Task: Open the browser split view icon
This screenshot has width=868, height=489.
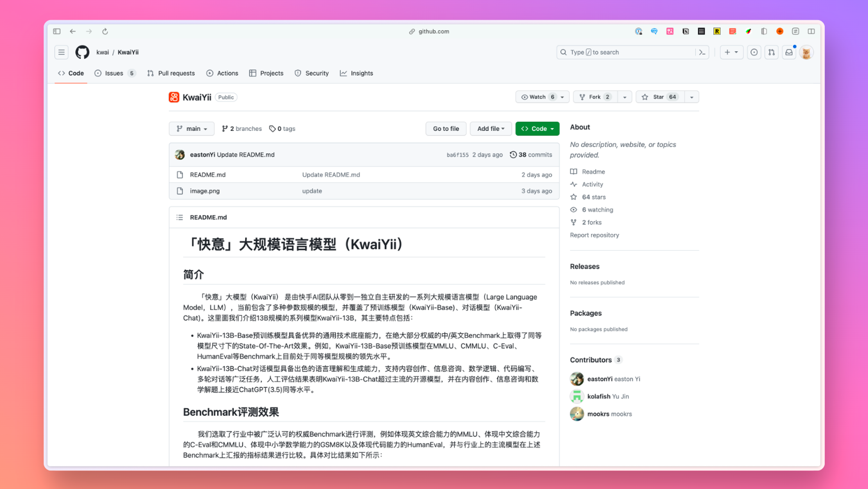Action: 811,31
